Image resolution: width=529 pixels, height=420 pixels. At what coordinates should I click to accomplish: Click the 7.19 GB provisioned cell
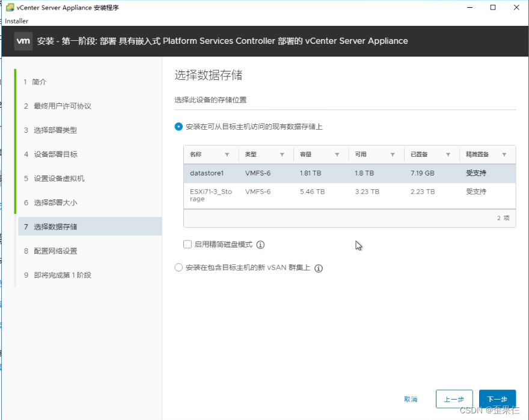pos(423,174)
